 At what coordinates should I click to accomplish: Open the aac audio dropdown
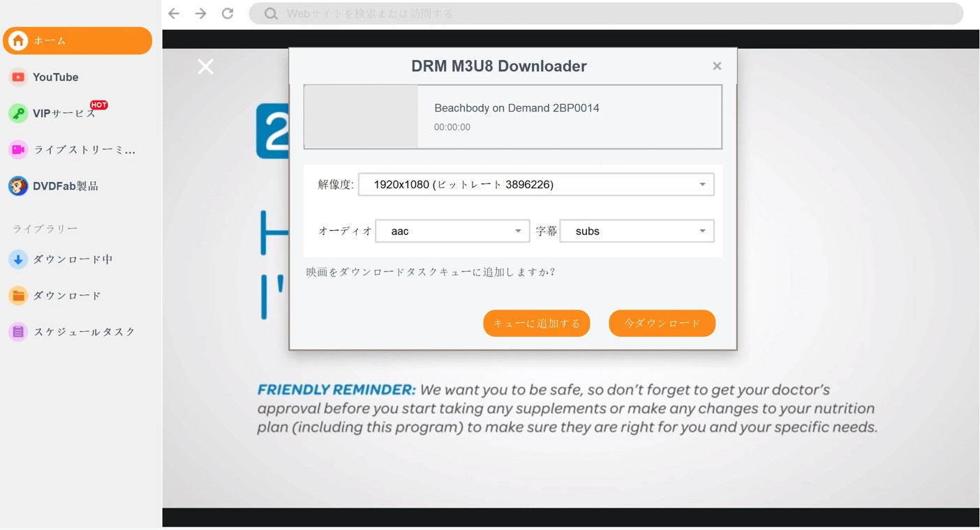pos(452,231)
